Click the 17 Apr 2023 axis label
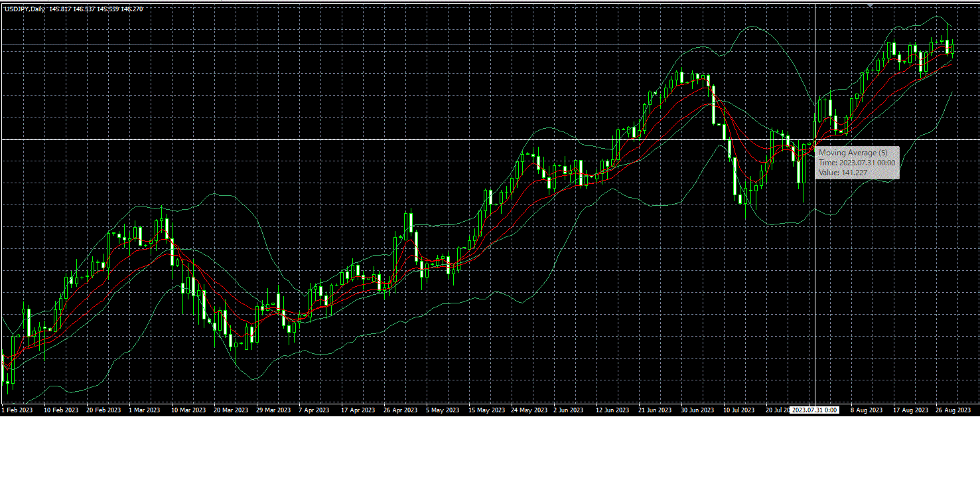The image size is (980, 488). [358, 410]
